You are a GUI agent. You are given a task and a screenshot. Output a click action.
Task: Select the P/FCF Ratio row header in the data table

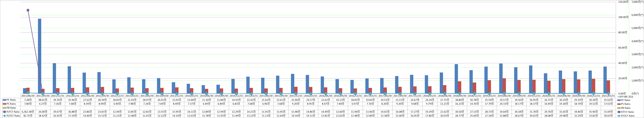click(x=11, y=112)
